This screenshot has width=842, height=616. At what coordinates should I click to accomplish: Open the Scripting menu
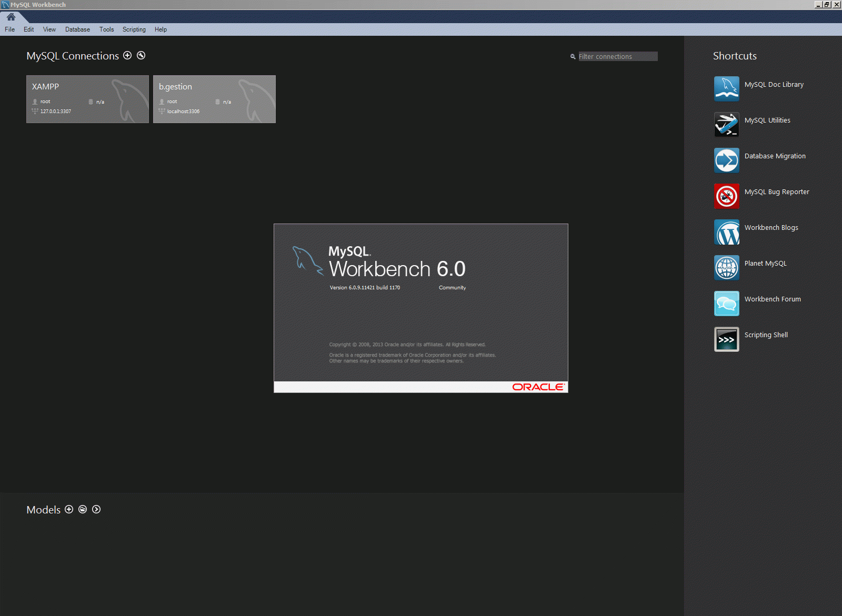coord(134,29)
